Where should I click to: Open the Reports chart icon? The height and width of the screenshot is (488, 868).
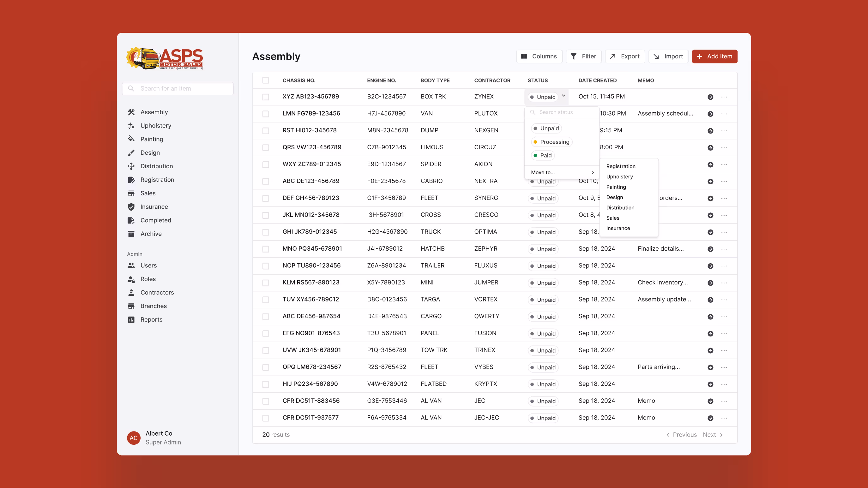point(132,319)
